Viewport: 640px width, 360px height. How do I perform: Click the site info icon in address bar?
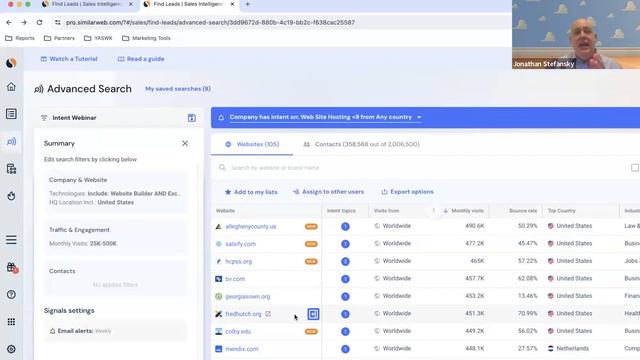point(58,22)
